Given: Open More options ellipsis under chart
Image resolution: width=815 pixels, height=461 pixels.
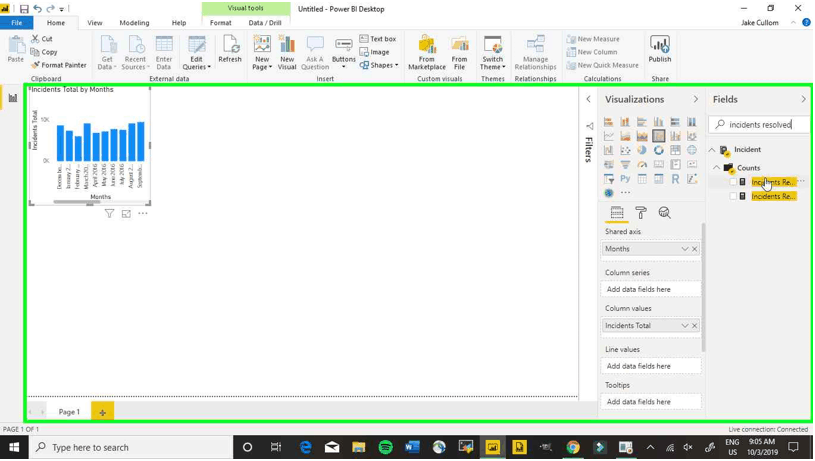Looking at the screenshot, I should pos(142,213).
